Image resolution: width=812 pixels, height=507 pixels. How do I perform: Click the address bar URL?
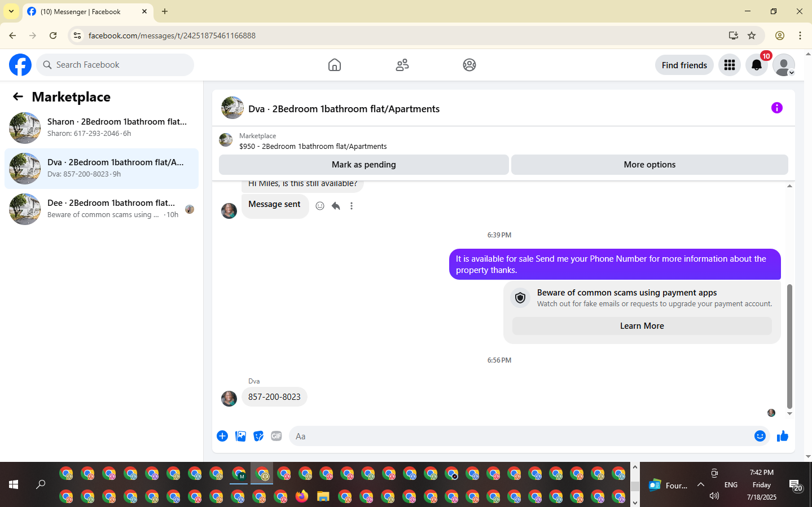tap(172, 36)
